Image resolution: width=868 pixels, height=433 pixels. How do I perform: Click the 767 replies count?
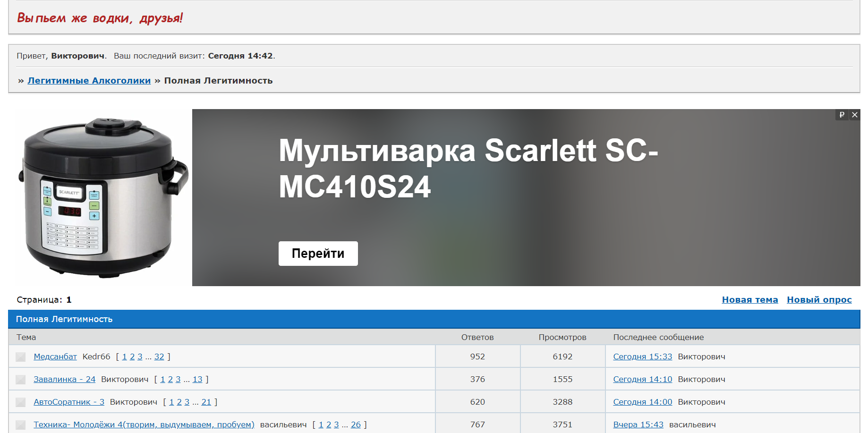click(477, 425)
